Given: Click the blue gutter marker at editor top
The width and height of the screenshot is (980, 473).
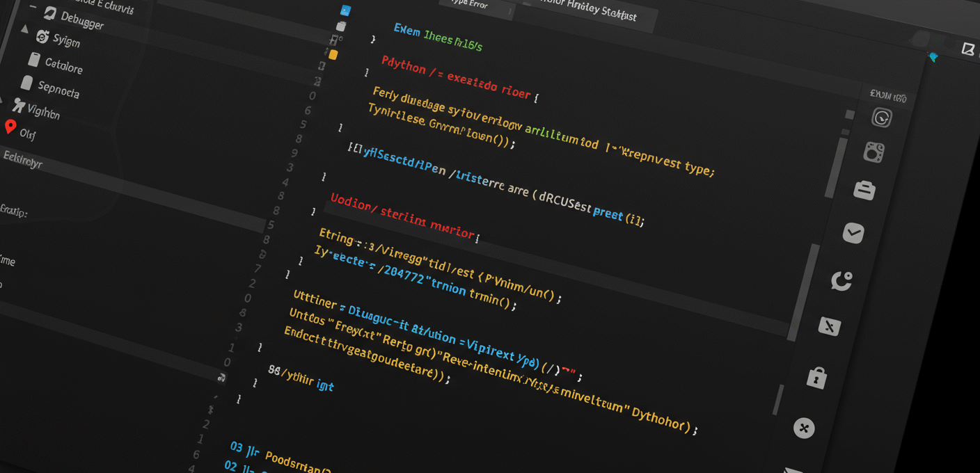Looking at the screenshot, I should point(345,10).
